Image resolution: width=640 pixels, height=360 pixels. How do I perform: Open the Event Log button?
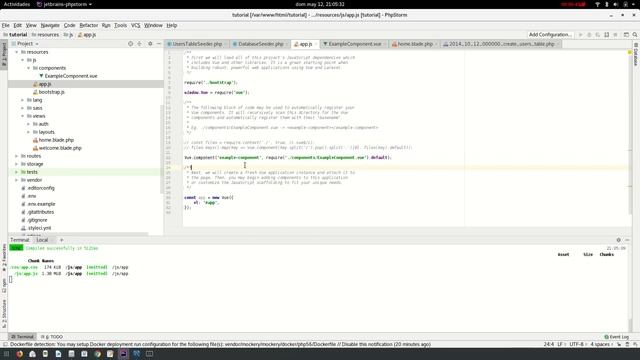616,337
